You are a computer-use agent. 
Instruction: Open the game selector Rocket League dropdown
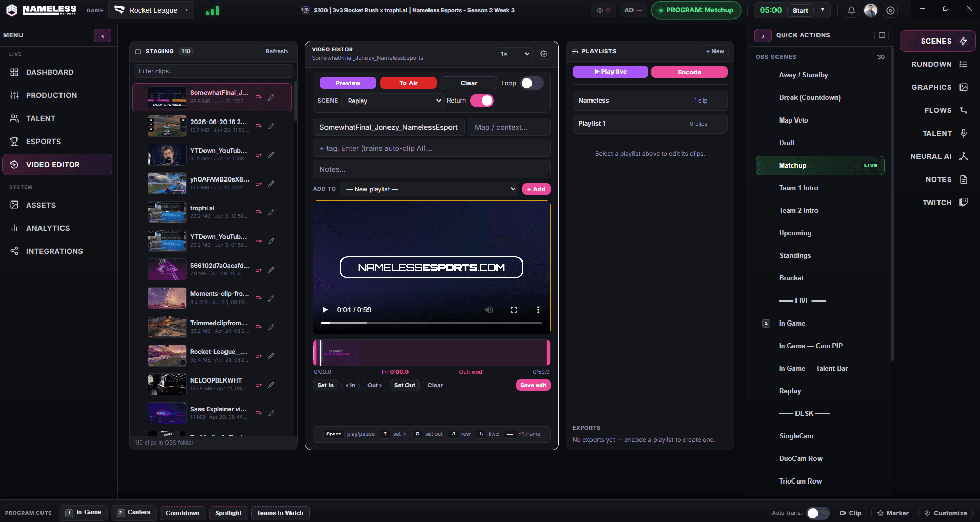point(151,10)
